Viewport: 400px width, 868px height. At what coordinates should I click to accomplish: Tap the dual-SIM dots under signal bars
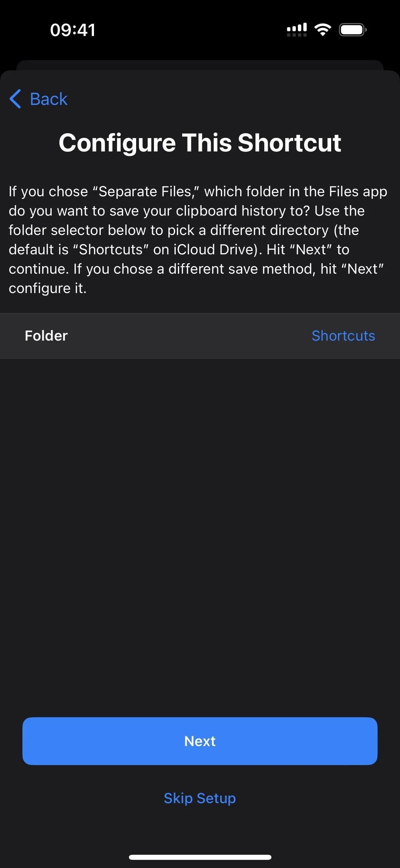(x=297, y=35)
